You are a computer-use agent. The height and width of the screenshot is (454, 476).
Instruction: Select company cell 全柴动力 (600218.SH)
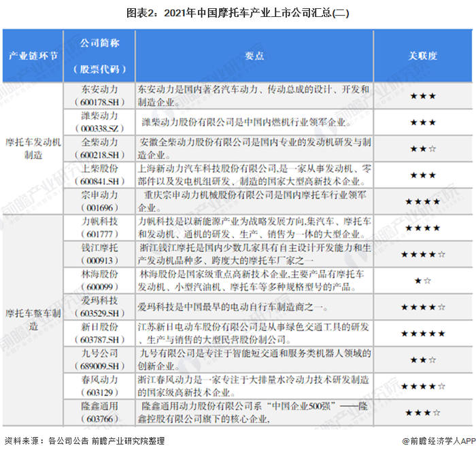pos(99,149)
